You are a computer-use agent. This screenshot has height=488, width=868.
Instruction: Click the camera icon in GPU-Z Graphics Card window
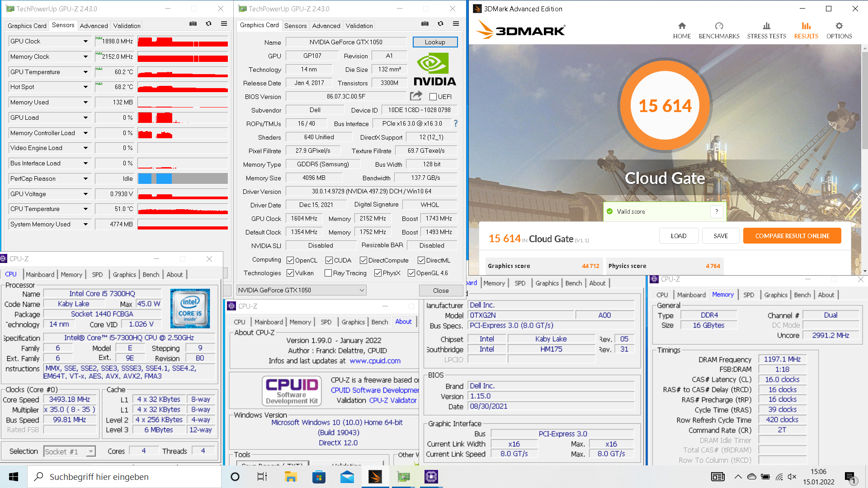(x=425, y=24)
